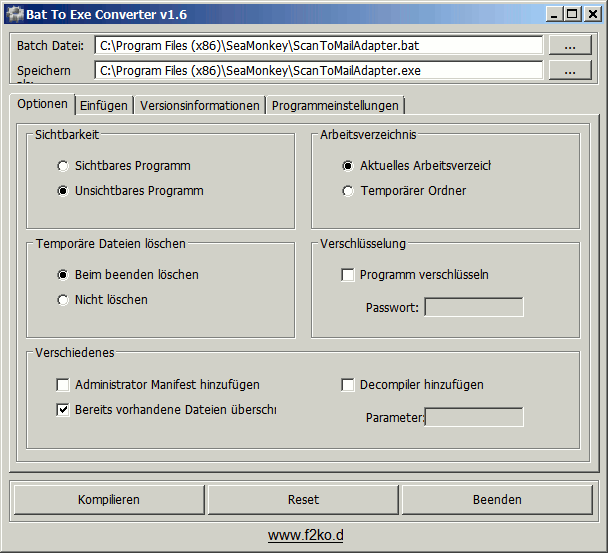
Task: Tick Administrator Manifest hinzufügen checkbox
Action: tap(64, 385)
